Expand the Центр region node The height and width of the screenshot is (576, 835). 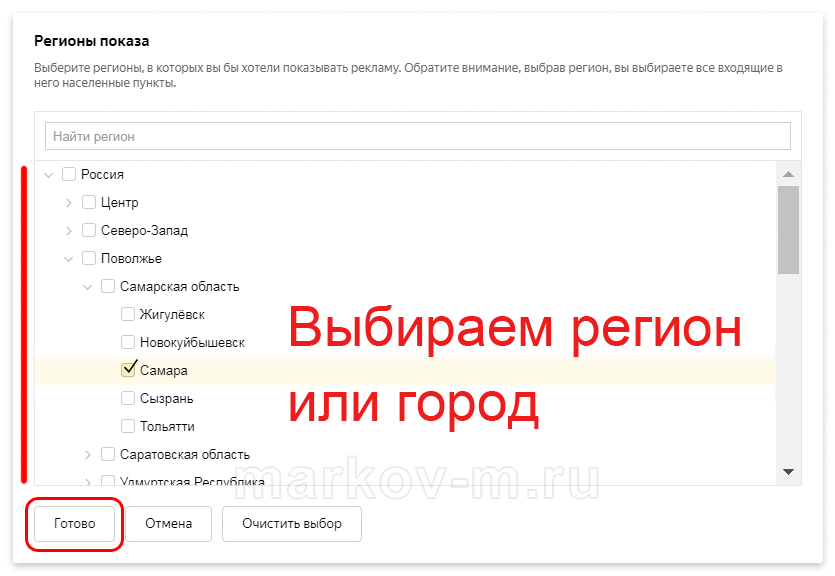pos(69,202)
